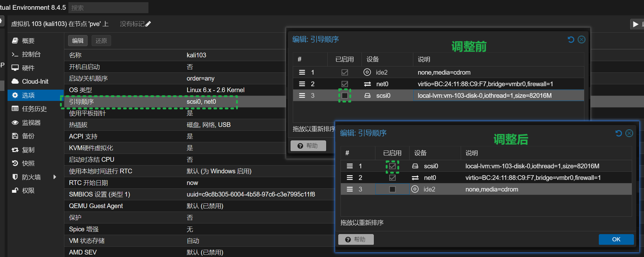This screenshot has height=257, width=644.
Task: Click the pencil icon to edit tags
Action: pyautogui.click(x=148, y=24)
